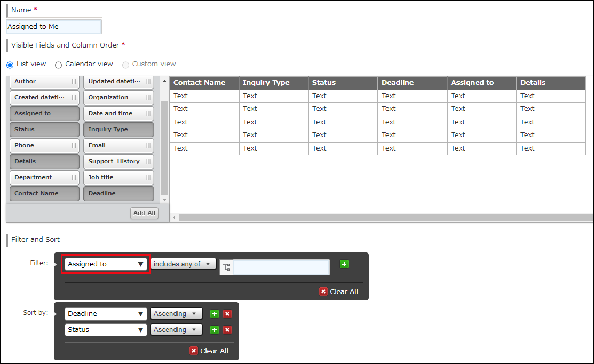
Task: Click the red X on the filter Clear All
Action: point(323,291)
